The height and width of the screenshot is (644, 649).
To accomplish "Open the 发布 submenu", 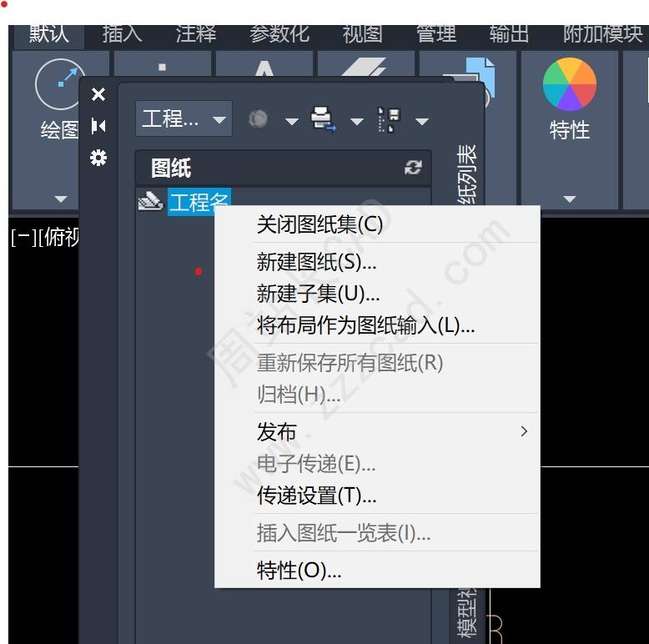I will pos(377,431).
